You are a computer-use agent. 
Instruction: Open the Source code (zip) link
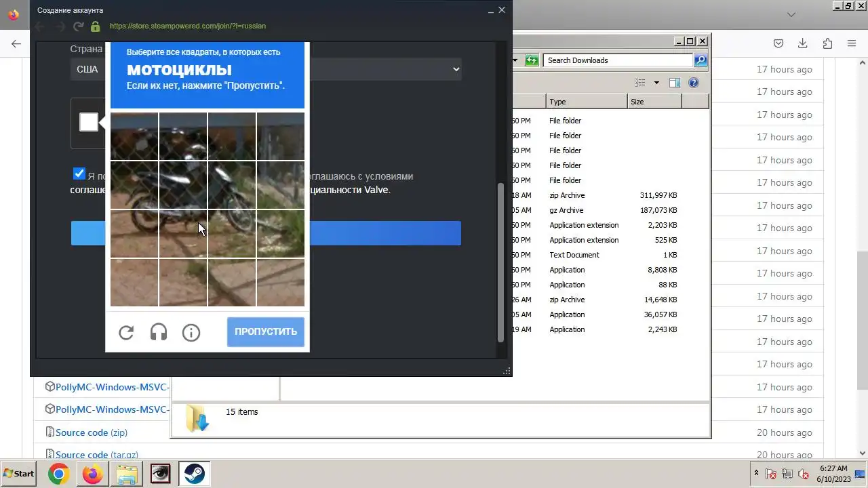pos(91,432)
